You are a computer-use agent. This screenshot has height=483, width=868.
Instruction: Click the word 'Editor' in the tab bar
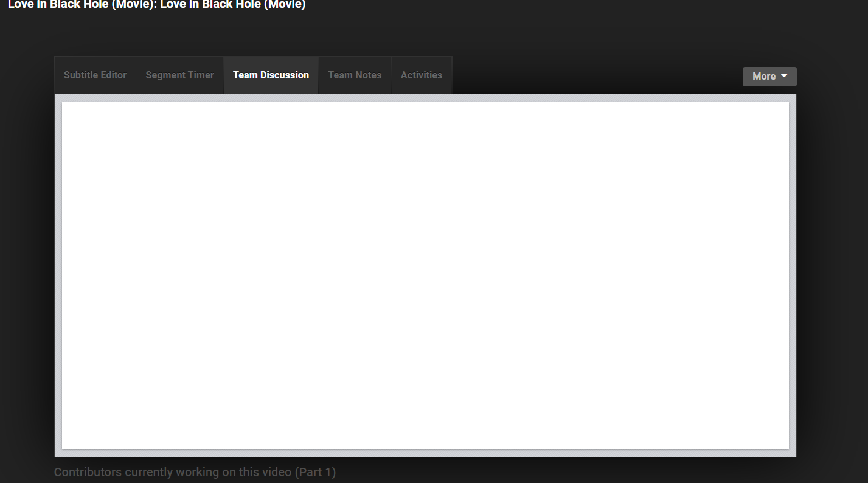112,75
